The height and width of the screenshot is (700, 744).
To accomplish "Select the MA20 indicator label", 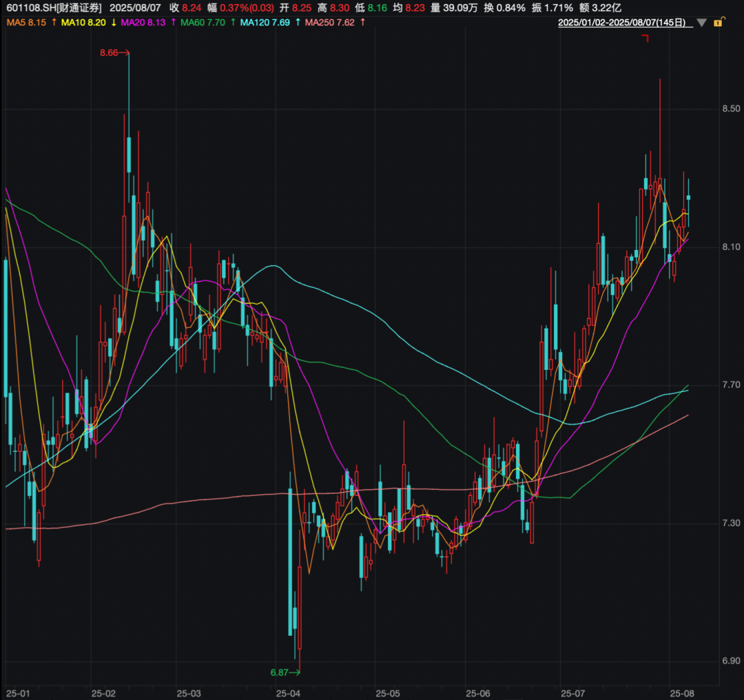I will [x=141, y=23].
